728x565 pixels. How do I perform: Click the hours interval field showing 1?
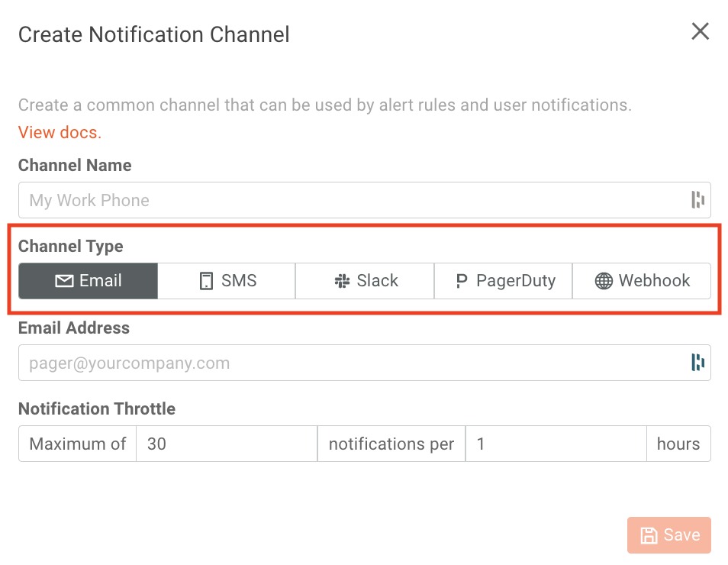[x=556, y=444]
